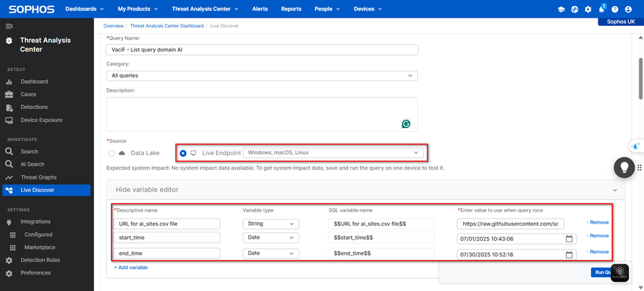Click the Query Name input field

[x=262, y=50]
